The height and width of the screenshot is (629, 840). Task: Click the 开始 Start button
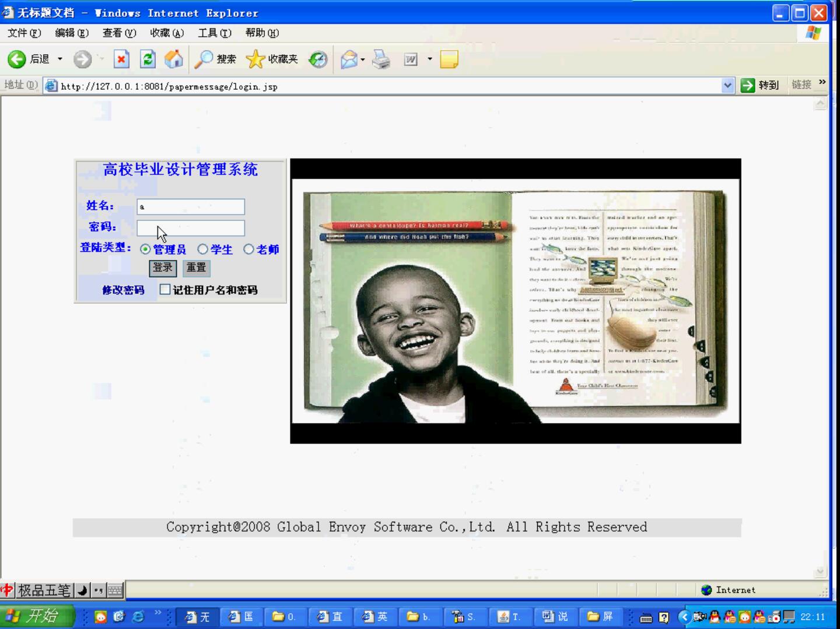pos(37,616)
